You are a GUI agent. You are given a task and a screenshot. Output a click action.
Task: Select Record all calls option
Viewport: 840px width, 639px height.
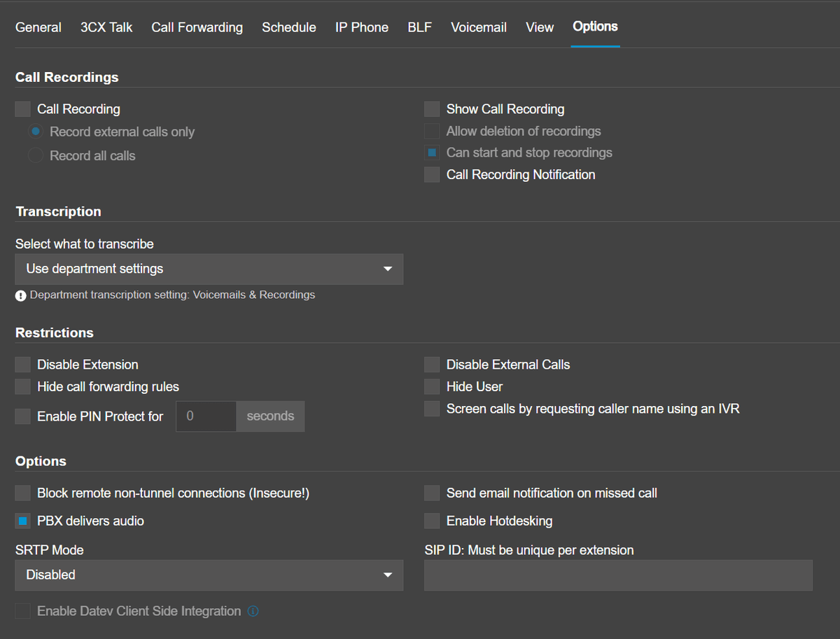tap(36, 155)
